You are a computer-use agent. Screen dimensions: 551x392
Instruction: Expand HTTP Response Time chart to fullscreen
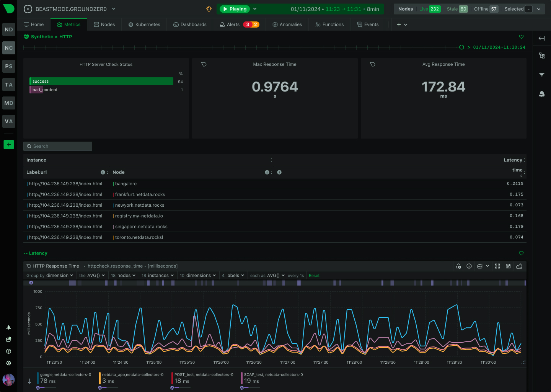coord(497,266)
